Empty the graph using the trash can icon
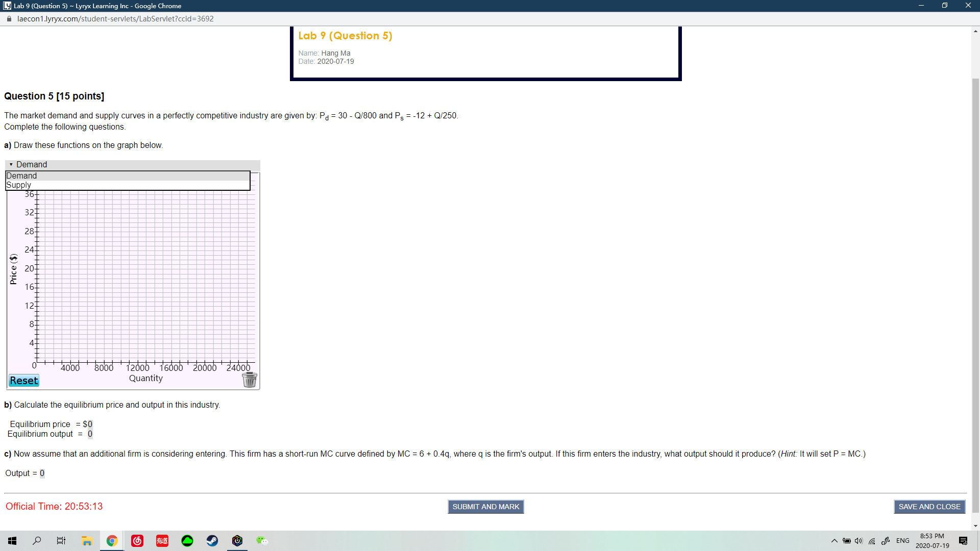Viewport: 980px width, 551px height. (x=250, y=380)
